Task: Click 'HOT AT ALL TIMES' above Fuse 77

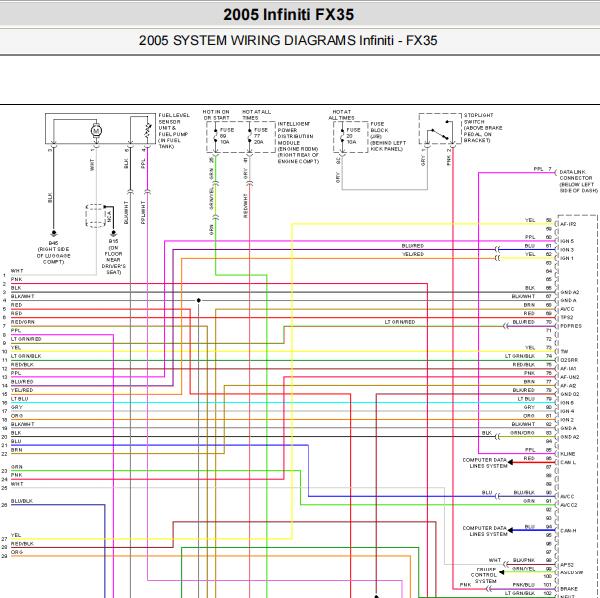Action: (256, 115)
